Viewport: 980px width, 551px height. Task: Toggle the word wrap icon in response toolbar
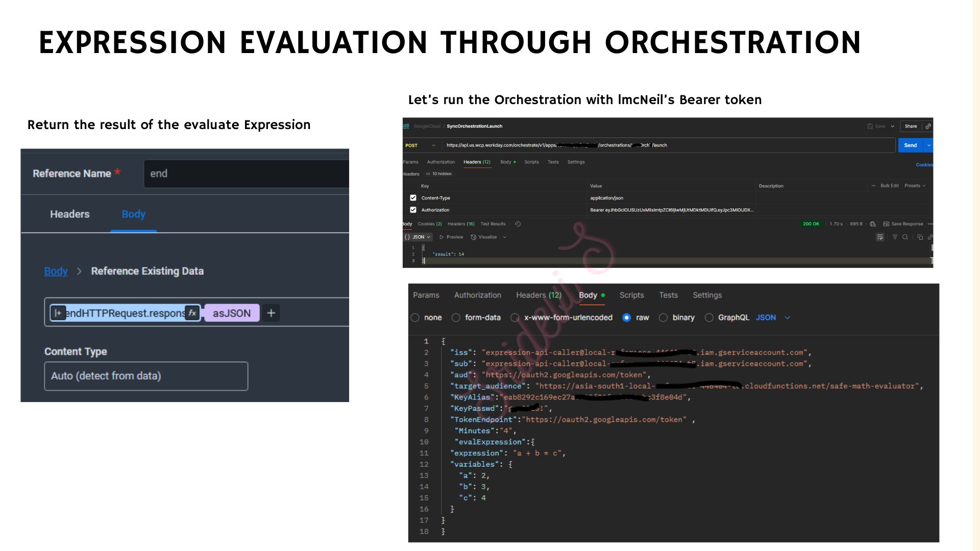click(x=880, y=237)
